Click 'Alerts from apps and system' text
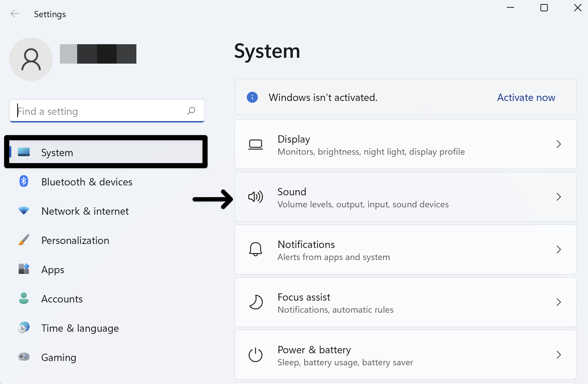Image resolution: width=588 pixels, height=384 pixels. click(x=334, y=257)
